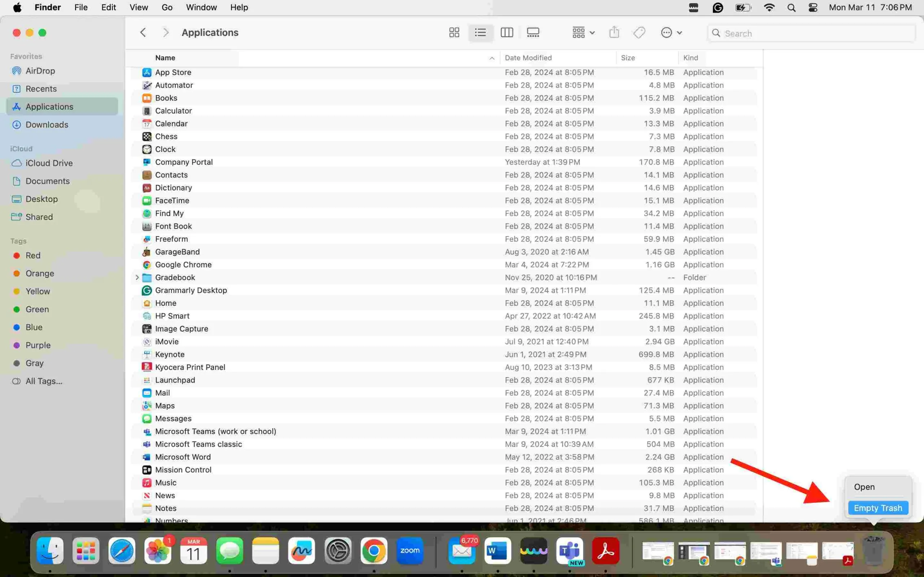Click the Column view icon

coord(506,32)
